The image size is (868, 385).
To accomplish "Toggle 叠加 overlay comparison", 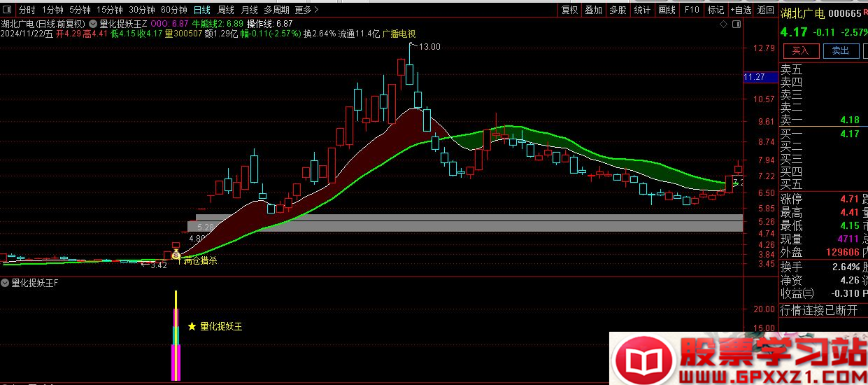I will click(593, 10).
